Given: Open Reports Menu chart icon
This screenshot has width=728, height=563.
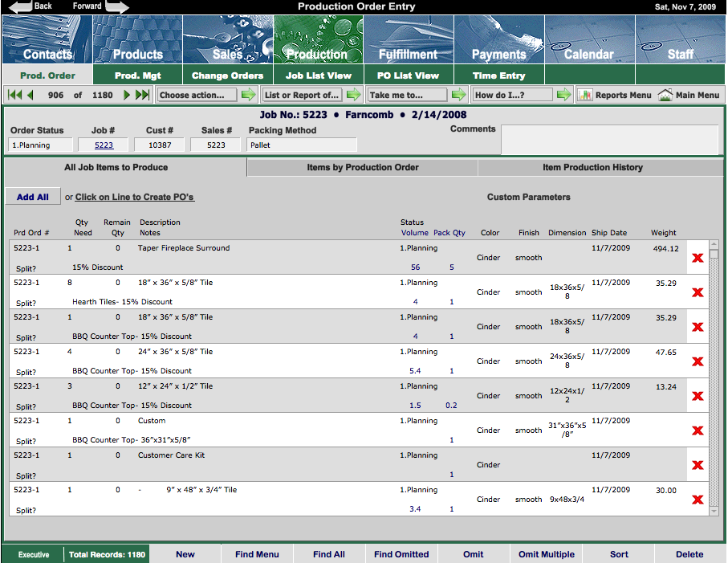Looking at the screenshot, I should coord(584,95).
